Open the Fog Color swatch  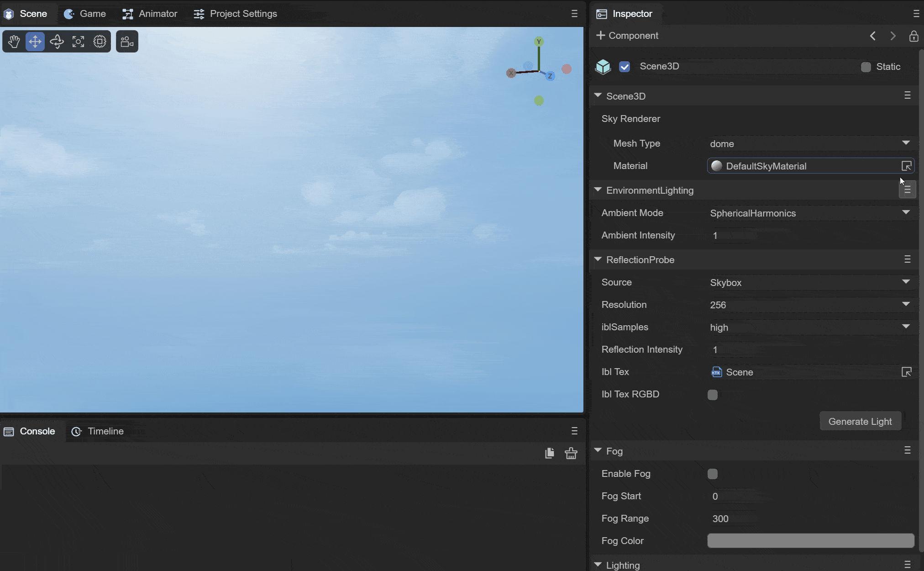(810, 541)
